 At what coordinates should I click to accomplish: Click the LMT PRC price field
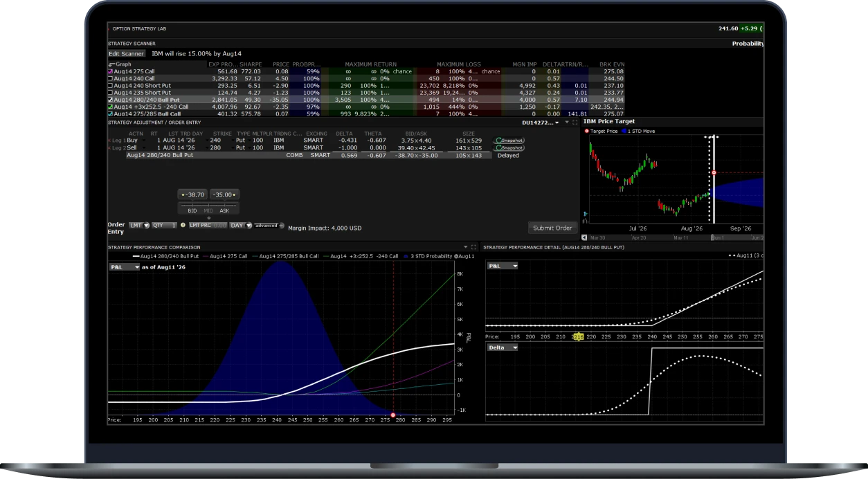[208, 225]
